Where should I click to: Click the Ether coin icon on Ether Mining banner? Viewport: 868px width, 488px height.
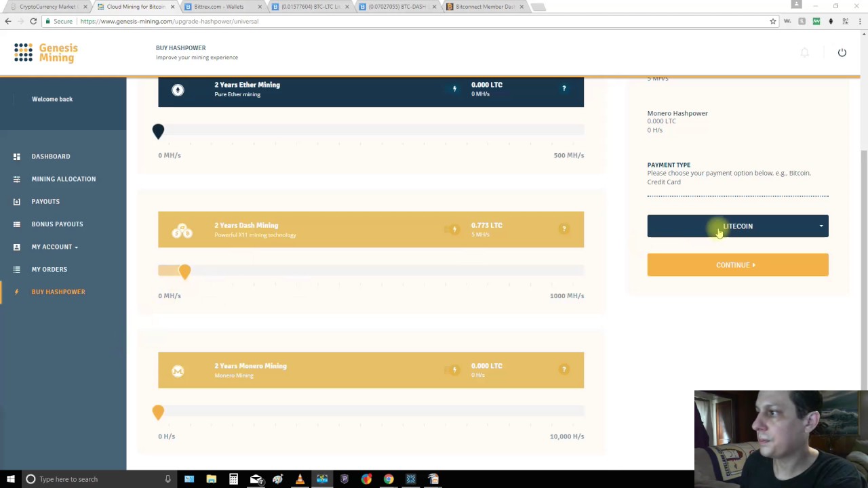pyautogui.click(x=178, y=89)
